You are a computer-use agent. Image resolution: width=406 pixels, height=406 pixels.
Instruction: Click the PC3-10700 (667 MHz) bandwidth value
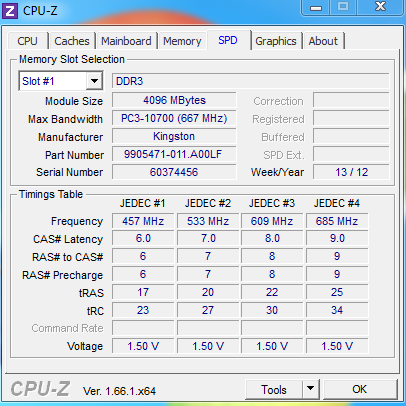pos(174,118)
